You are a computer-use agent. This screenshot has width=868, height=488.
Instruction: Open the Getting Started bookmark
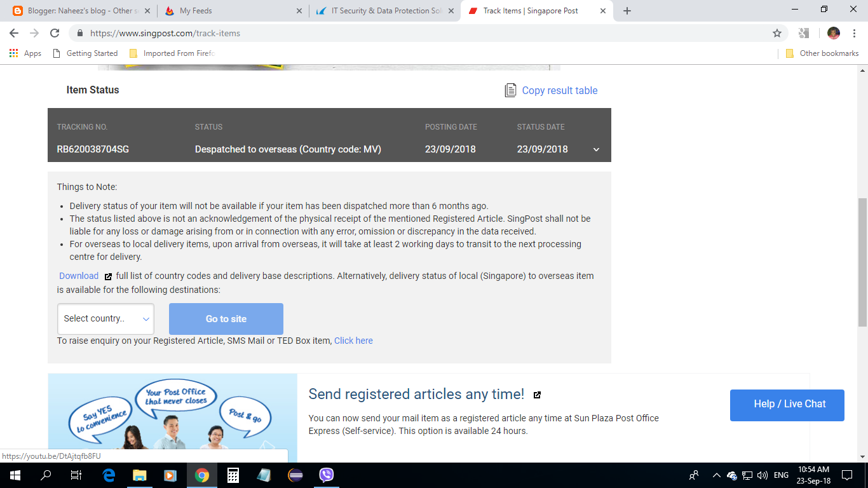pyautogui.click(x=85, y=53)
